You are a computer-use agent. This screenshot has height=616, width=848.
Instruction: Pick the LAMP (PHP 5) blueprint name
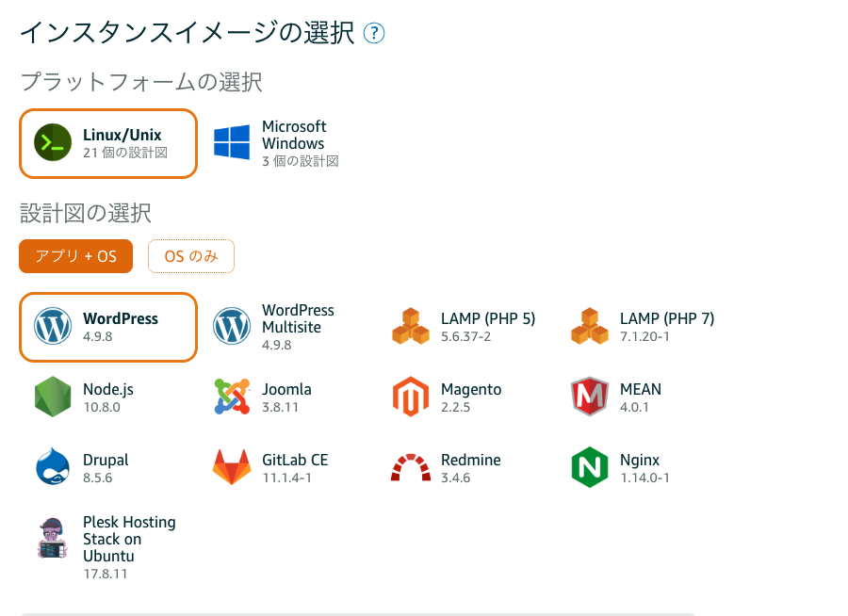coord(488,318)
